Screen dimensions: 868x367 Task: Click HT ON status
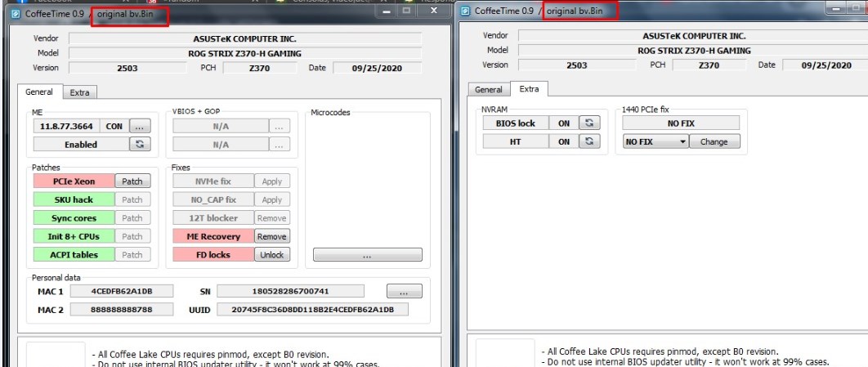click(x=564, y=141)
